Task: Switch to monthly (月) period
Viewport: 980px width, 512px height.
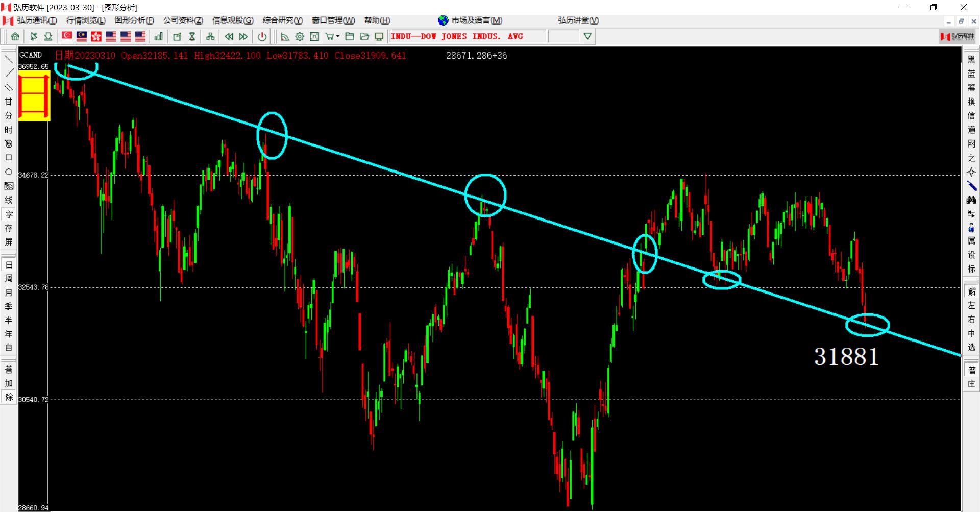Action: pos(9,292)
